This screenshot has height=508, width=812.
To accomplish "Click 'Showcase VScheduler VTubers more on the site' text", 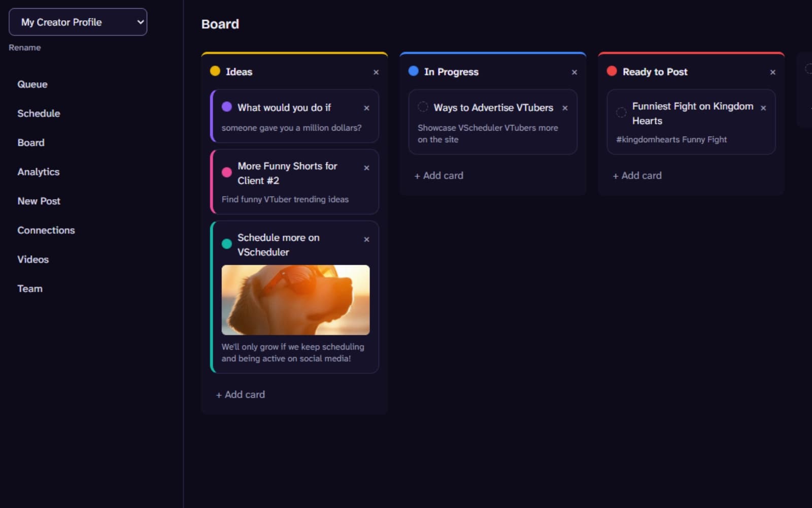I will (x=488, y=134).
